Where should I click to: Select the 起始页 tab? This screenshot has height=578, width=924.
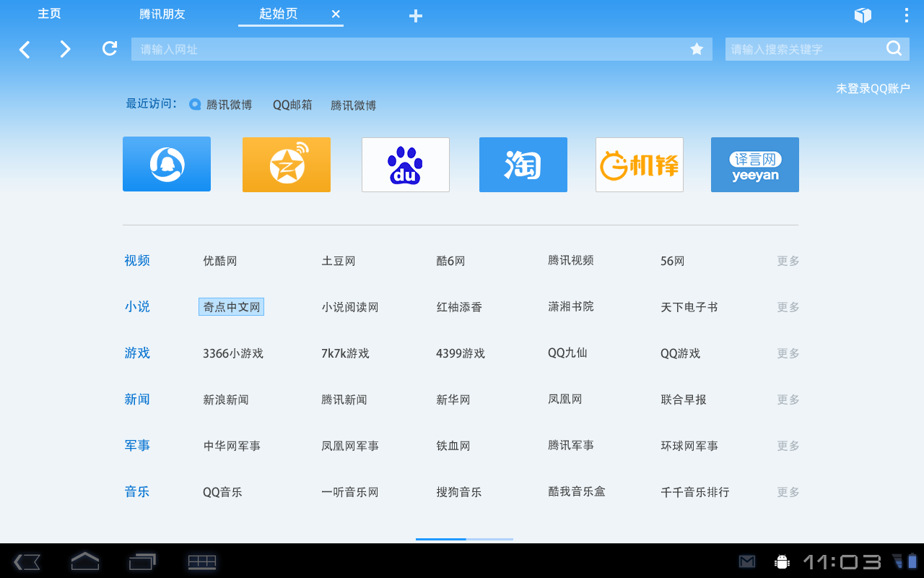(x=278, y=14)
